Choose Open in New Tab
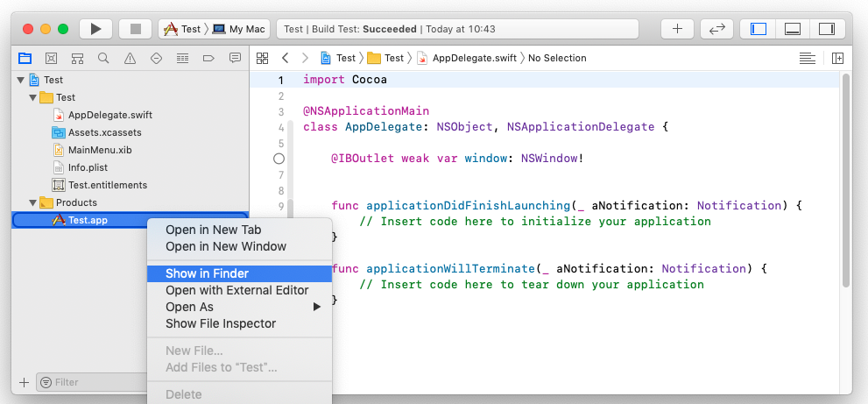 239,230
